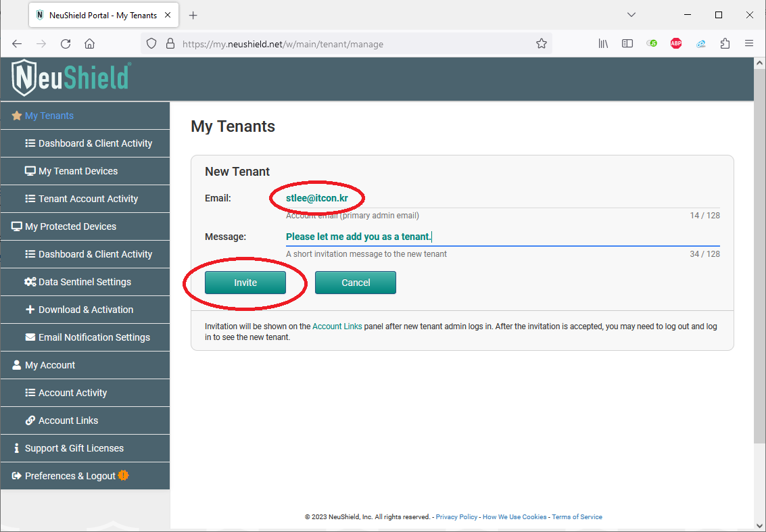
Task: Open Email Notification Settings
Action: (85, 337)
